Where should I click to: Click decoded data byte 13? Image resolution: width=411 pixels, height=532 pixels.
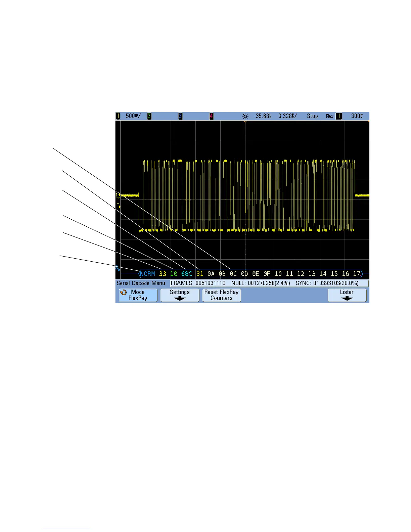[312, 274]
